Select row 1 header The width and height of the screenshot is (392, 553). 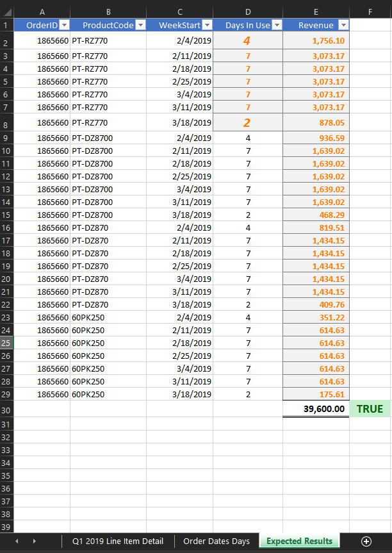[x=6, y=25]
